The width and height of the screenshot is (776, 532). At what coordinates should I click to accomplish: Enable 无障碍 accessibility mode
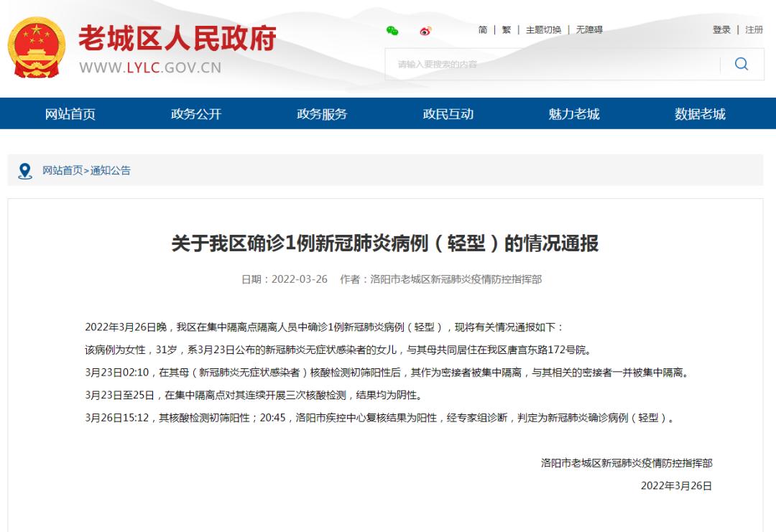[x=589, y=29]
